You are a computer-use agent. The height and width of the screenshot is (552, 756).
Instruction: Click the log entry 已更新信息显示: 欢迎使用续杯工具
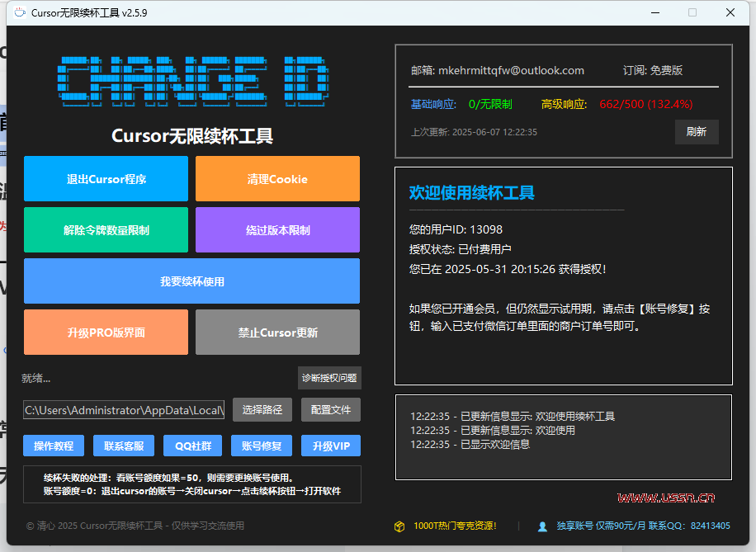(x=513, y=416)
